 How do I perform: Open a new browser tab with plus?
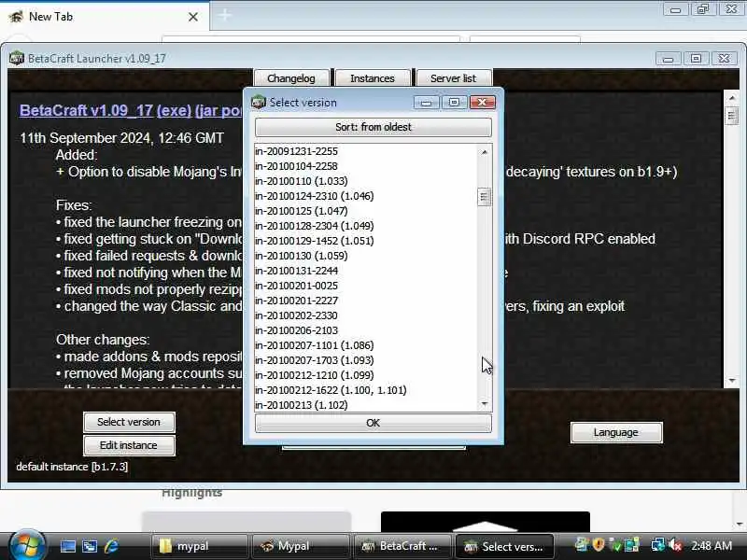225,15
